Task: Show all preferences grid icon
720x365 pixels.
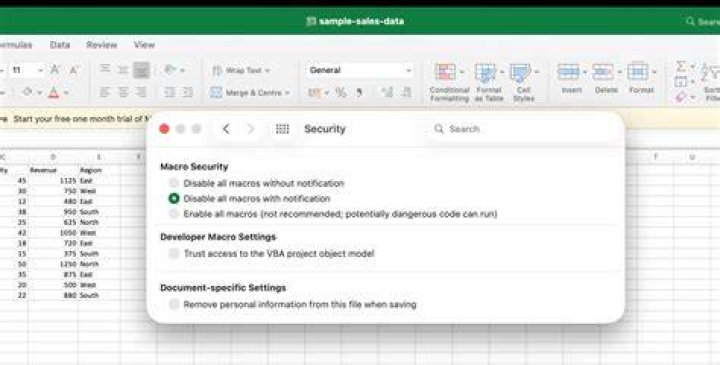Action: click(282, 129)
